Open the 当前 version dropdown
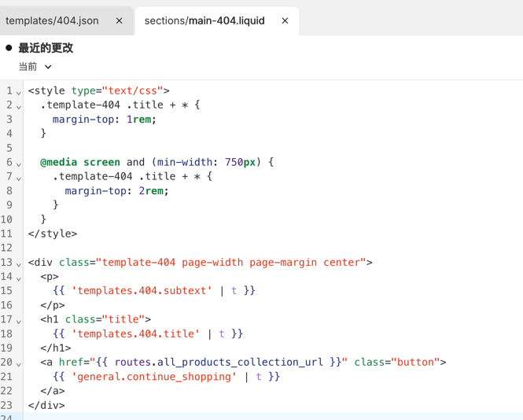Image resolution: width=523 pixels, height=420 pixels. 35,67
